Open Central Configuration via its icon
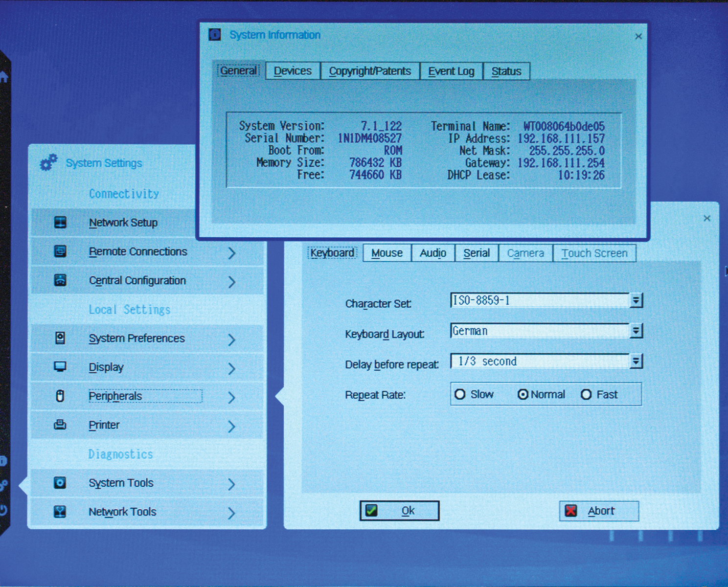This screenshot has width=728, height=587. coord(60,280)
